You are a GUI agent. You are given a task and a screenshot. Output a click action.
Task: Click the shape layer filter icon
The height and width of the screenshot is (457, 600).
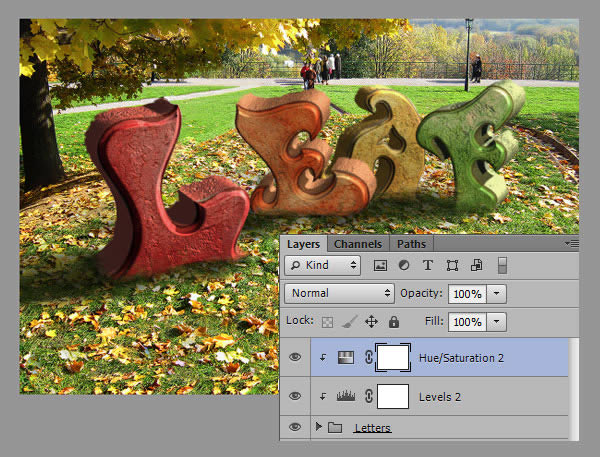452,266
